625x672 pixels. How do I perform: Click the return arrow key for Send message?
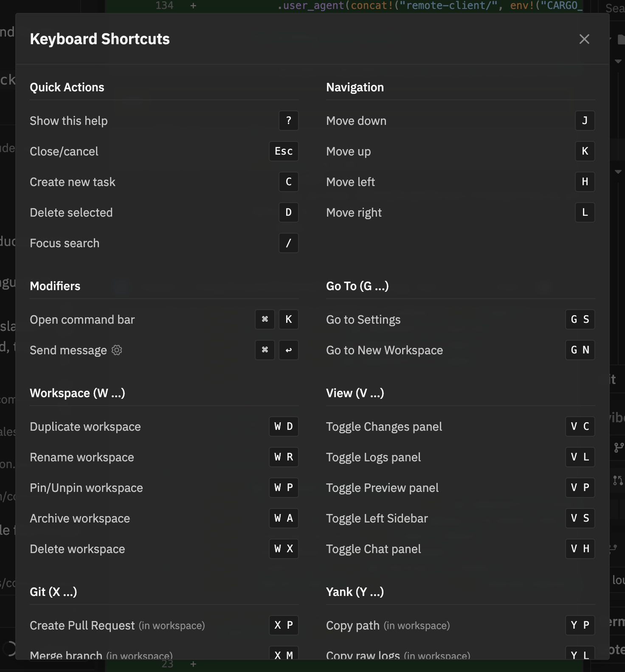(289, 350)
